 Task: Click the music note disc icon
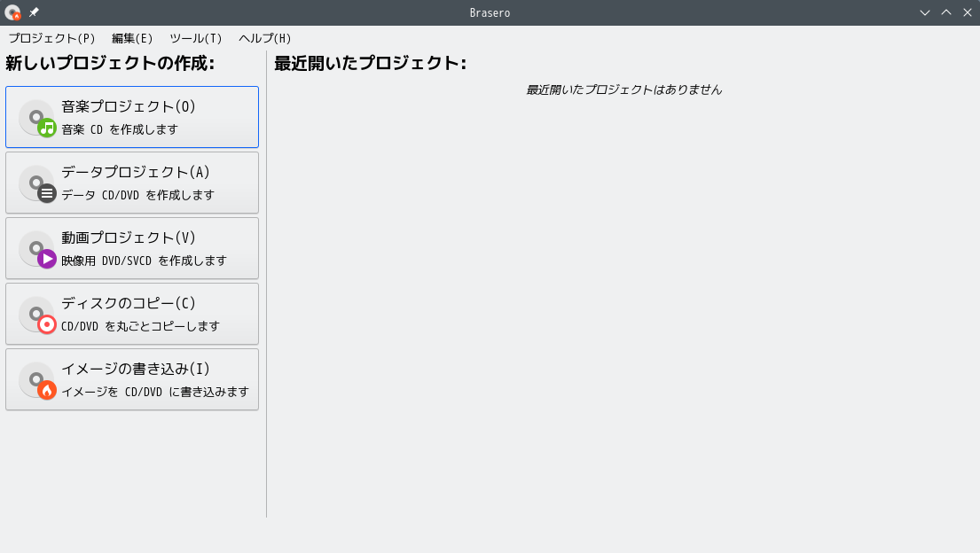pos(38,118)
